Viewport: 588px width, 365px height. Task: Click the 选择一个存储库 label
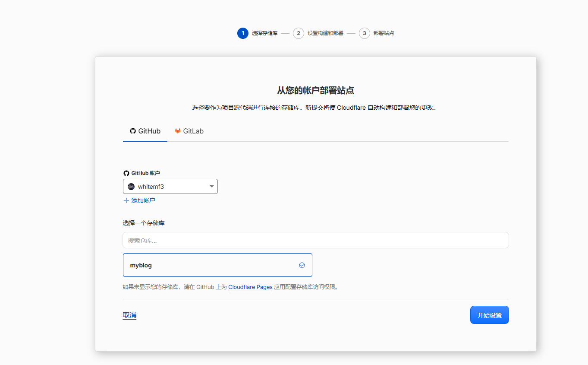tap(144, 223)
